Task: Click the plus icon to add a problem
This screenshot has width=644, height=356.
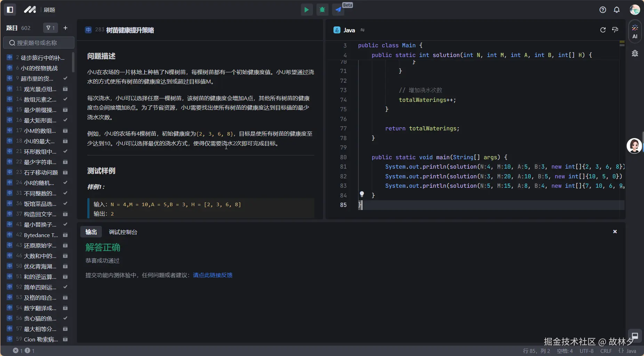Action: tap(65, 28)
